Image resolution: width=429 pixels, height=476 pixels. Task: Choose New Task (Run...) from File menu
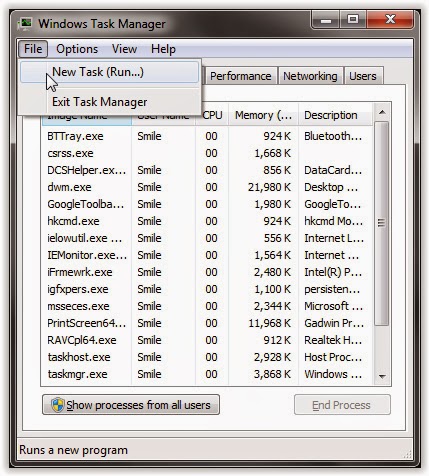pyautogui.click(x=109, y=72)
